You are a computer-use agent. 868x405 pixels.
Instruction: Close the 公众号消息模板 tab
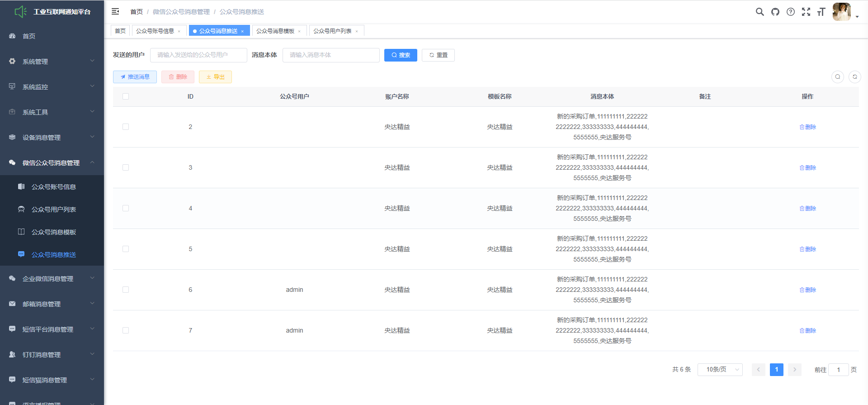pyautogui.click(x=299, y=31)
